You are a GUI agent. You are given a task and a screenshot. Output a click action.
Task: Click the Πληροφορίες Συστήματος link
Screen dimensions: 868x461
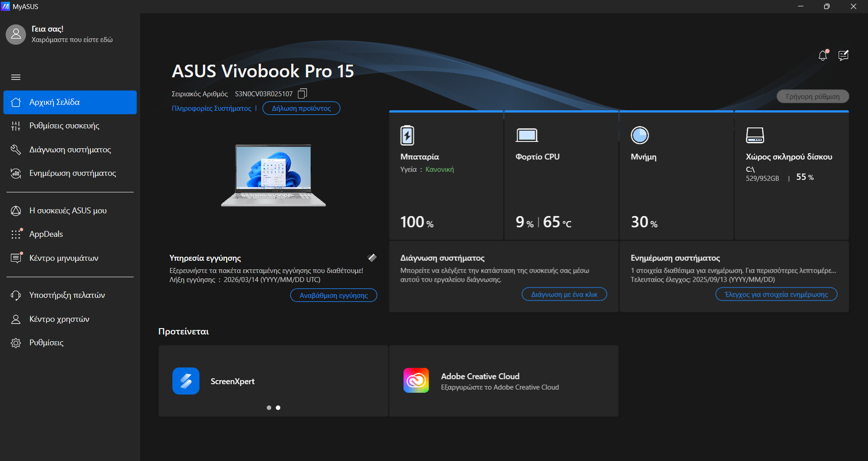(x=211, y=108)
